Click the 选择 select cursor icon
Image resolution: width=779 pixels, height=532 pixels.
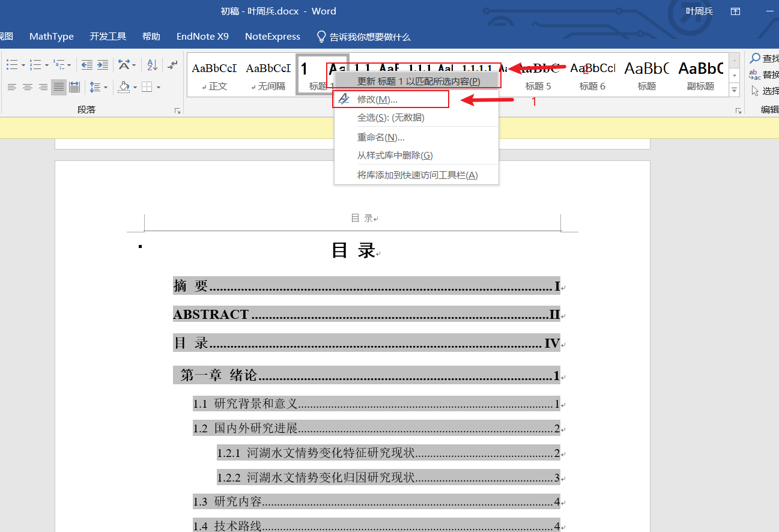coord(755,91)
